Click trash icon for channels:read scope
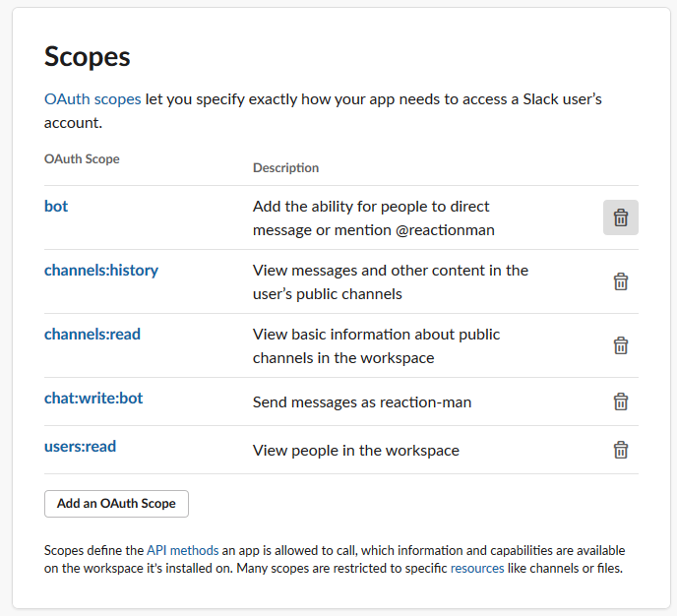 pyautogui.click(x=621, y=345)
